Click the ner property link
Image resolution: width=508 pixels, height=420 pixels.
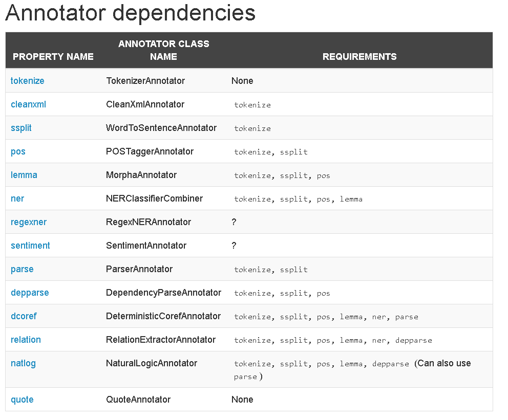click(17, 198)
